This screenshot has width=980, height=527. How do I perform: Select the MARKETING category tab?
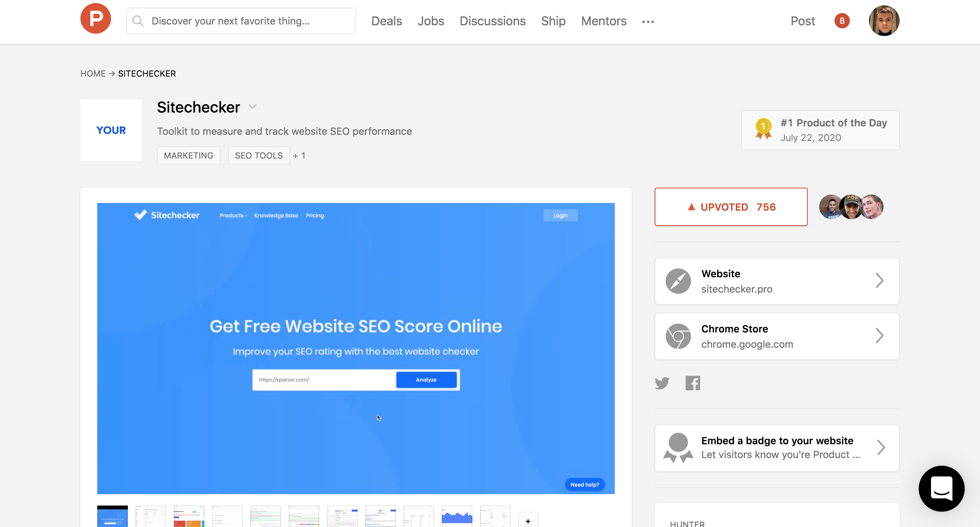coord(188,156)
